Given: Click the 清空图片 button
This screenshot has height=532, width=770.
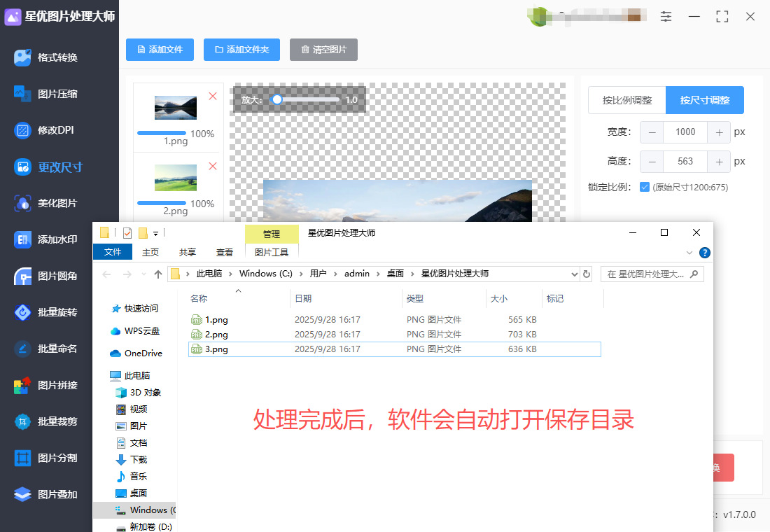Looking at the screenshot, I should pos(323,50).
